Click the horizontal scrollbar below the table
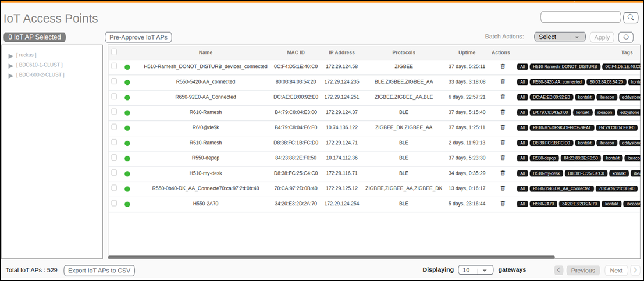Viewport: 644px width, 281px height. (332, 257)
